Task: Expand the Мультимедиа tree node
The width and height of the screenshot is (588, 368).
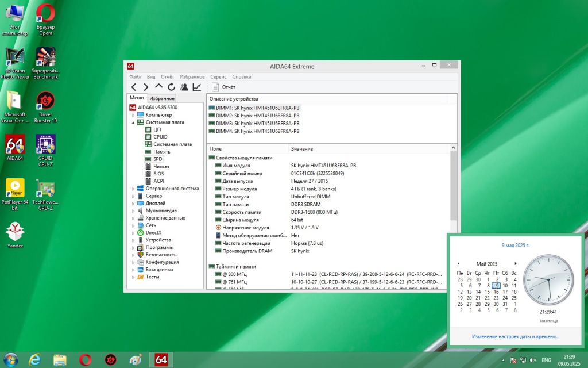Action: coord(133,211)
